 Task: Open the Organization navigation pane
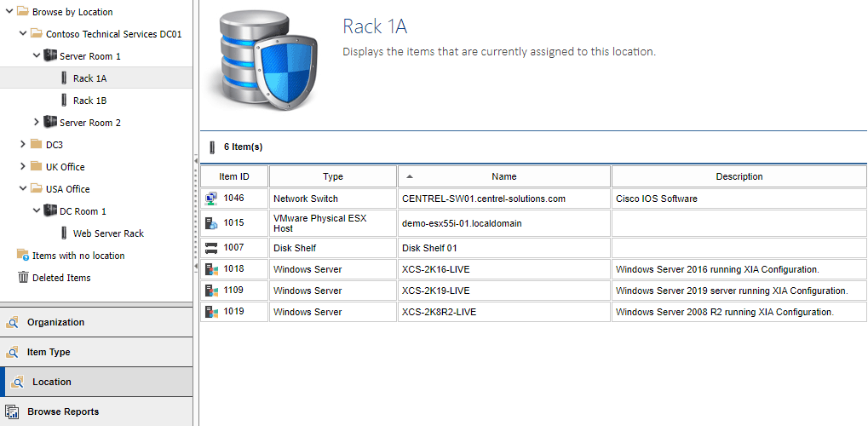(x=55, y=322)
